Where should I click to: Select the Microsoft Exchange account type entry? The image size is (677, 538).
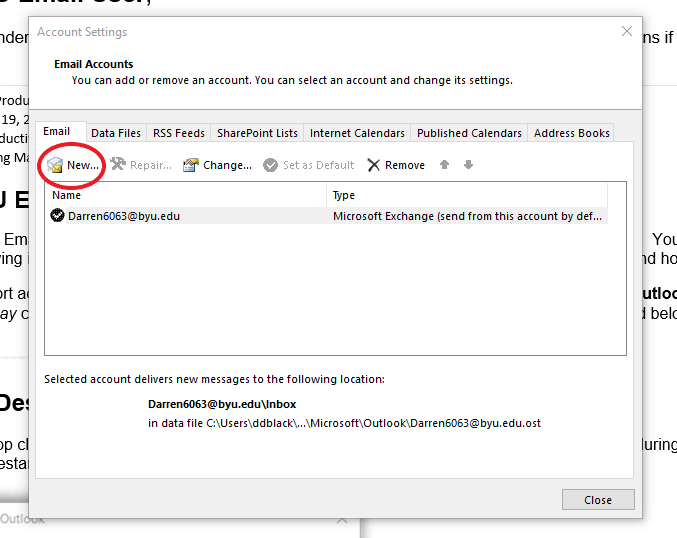point(467,215)
